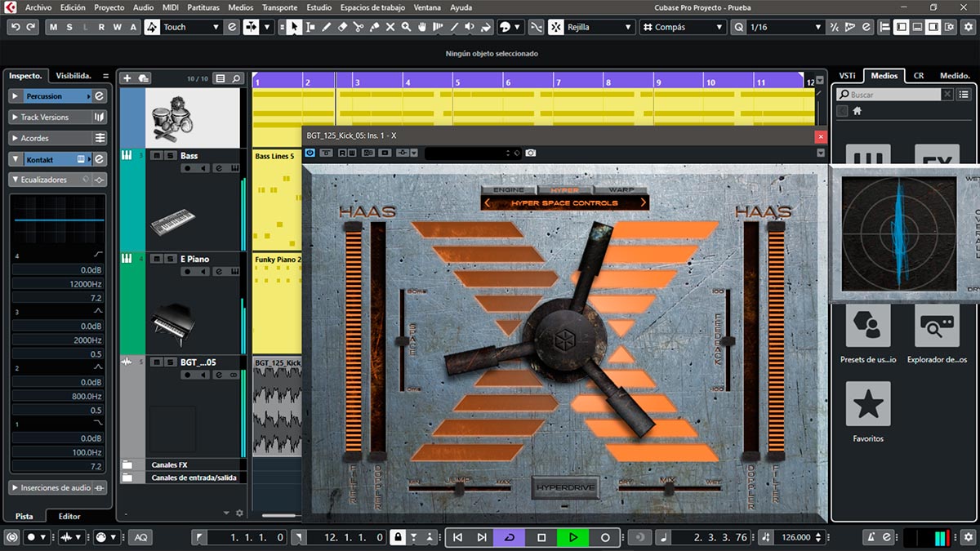Select the Draw pencil tool

(x=327, y=27)
